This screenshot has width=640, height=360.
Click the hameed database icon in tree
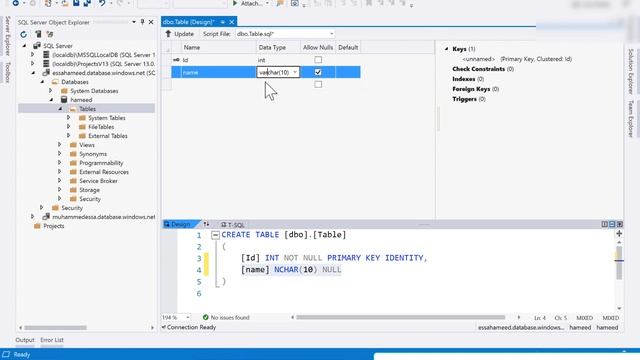(x=64, y=100)
